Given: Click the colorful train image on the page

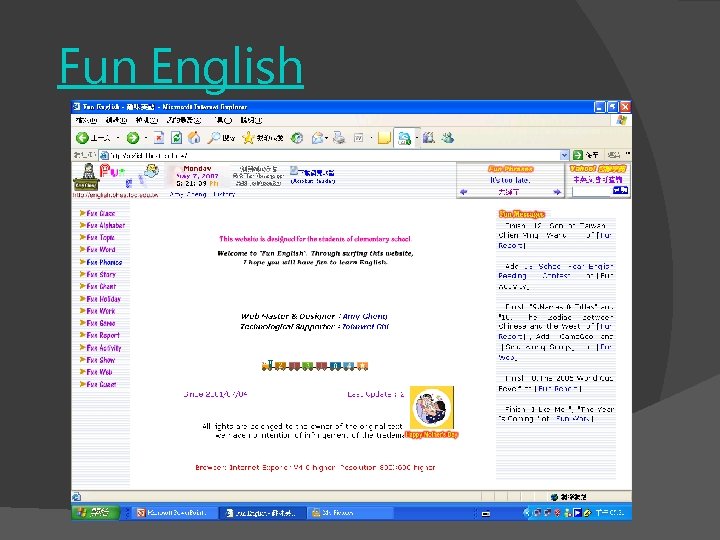Looking at the screenshot, I should tap(315, 366).
